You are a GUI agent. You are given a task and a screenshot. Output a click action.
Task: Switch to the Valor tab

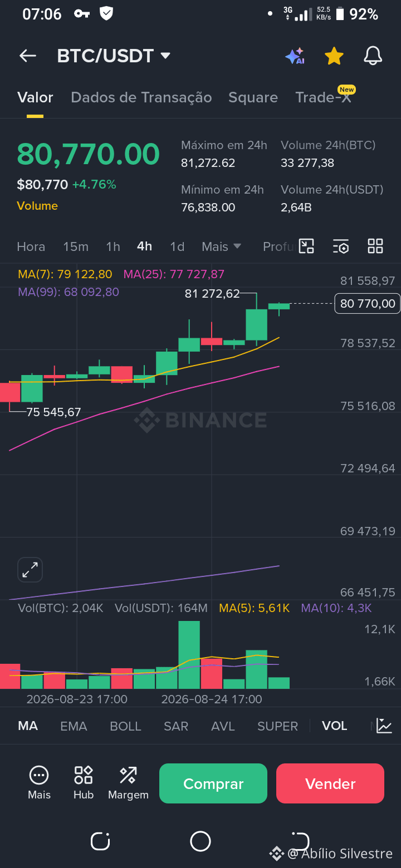point(35,97)
